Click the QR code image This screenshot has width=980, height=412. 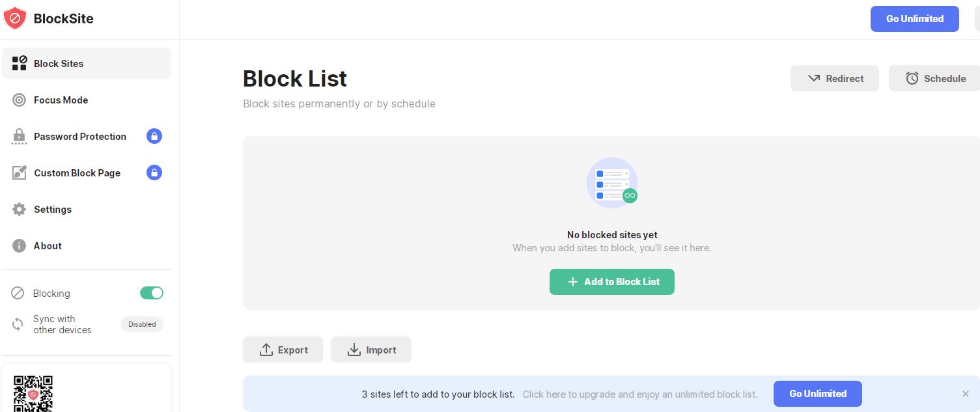pos(33,393)
